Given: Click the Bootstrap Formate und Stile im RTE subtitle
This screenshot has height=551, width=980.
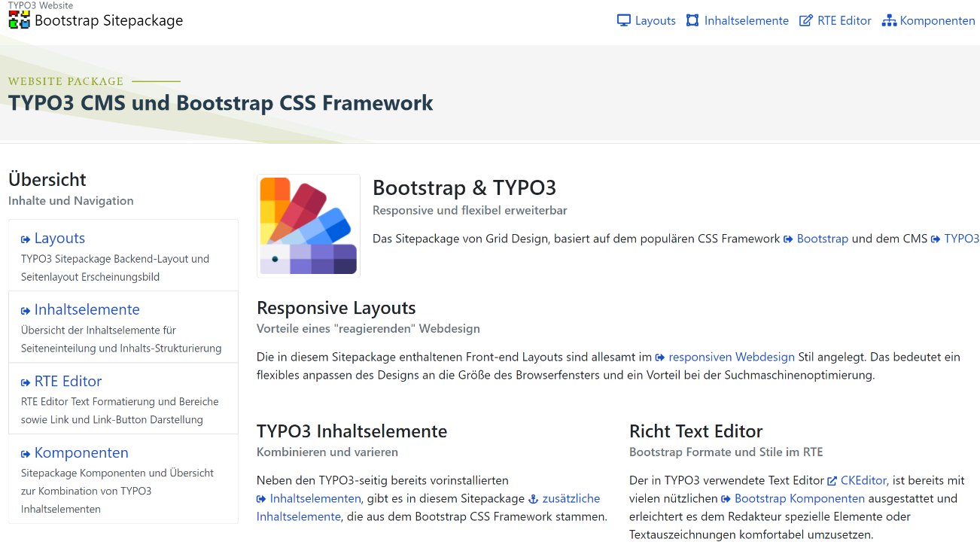Looking at the screenshot, I should coord(726,452).
